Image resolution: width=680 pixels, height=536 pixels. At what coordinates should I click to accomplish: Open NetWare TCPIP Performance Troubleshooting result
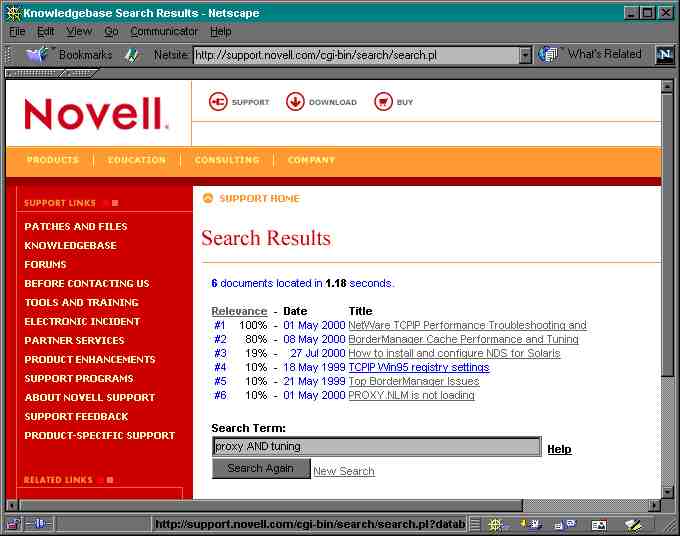[467, 325]
